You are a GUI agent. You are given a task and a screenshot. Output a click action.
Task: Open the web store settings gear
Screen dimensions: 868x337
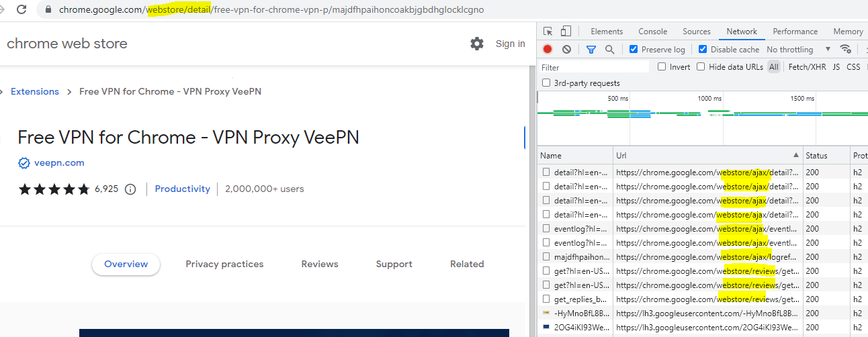477,44
